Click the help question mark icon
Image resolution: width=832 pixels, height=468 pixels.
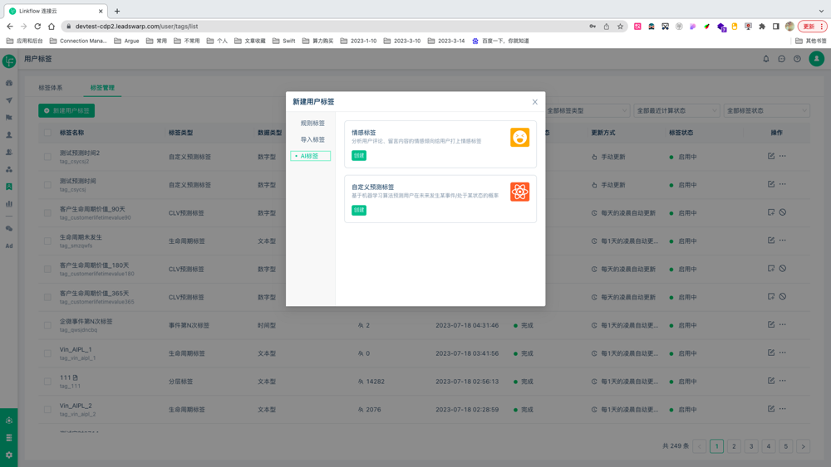coord(797,60)
